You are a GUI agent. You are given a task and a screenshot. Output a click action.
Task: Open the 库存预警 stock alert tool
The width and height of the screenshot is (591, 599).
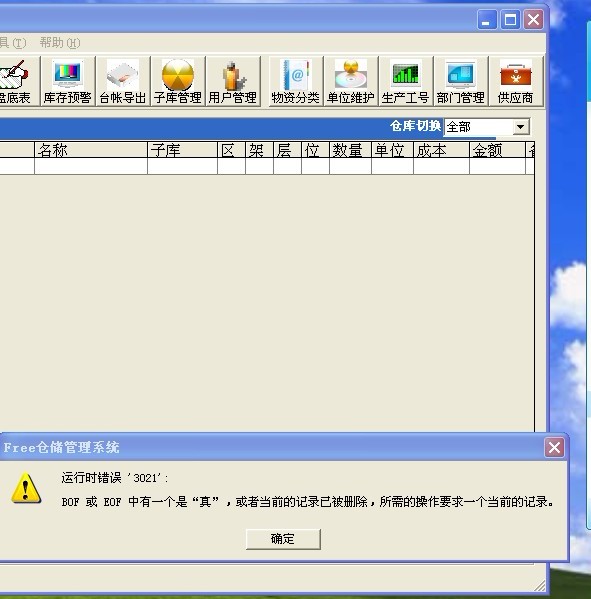point(68,81)
